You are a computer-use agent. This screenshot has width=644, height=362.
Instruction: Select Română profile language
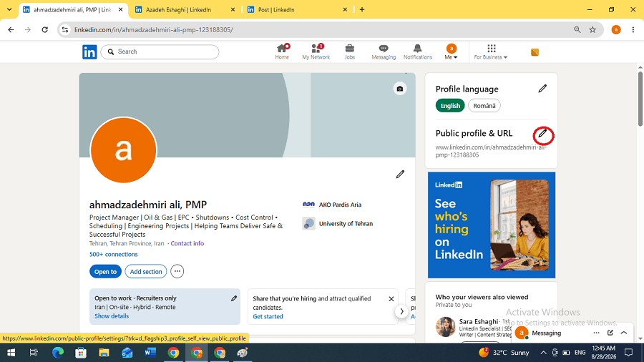pos(484,106)
